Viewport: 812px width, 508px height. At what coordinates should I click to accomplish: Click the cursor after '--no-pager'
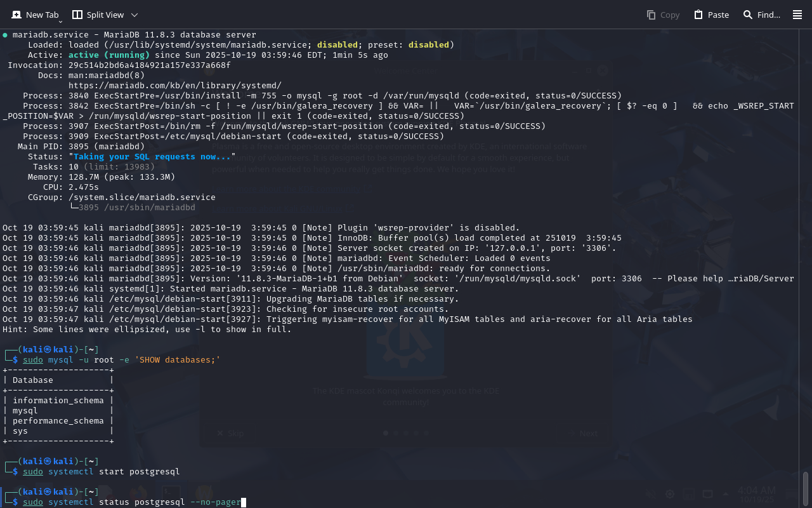click(x=244, y=502)
